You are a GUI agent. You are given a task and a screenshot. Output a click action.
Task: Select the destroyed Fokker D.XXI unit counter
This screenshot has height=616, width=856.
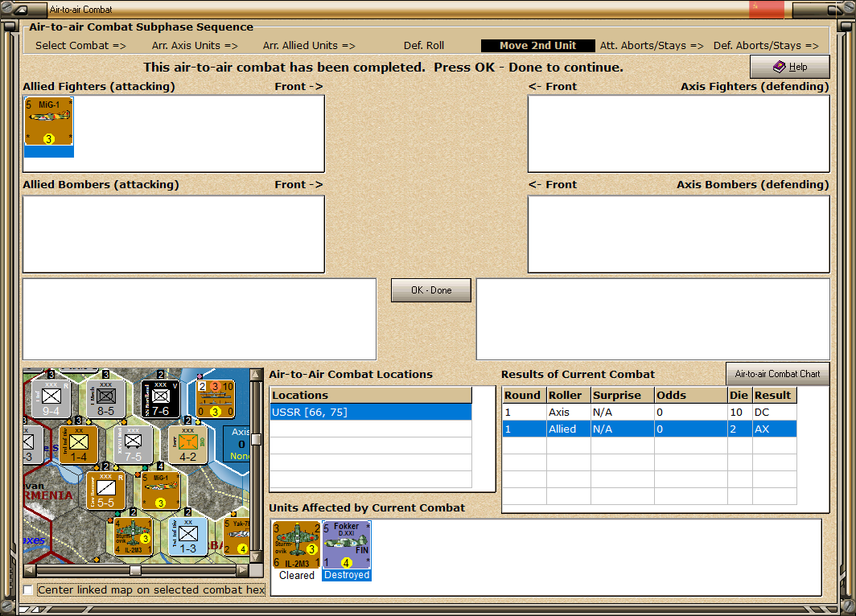347,544
